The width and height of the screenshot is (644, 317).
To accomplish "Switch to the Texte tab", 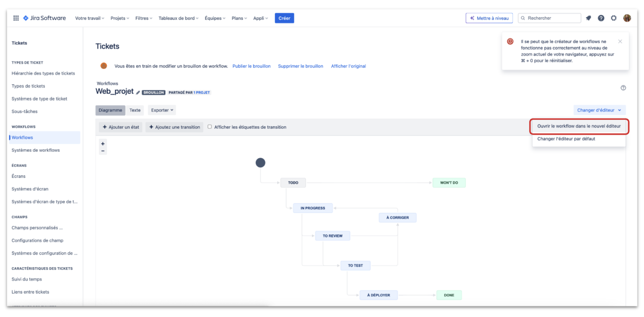I will point(135,110).
